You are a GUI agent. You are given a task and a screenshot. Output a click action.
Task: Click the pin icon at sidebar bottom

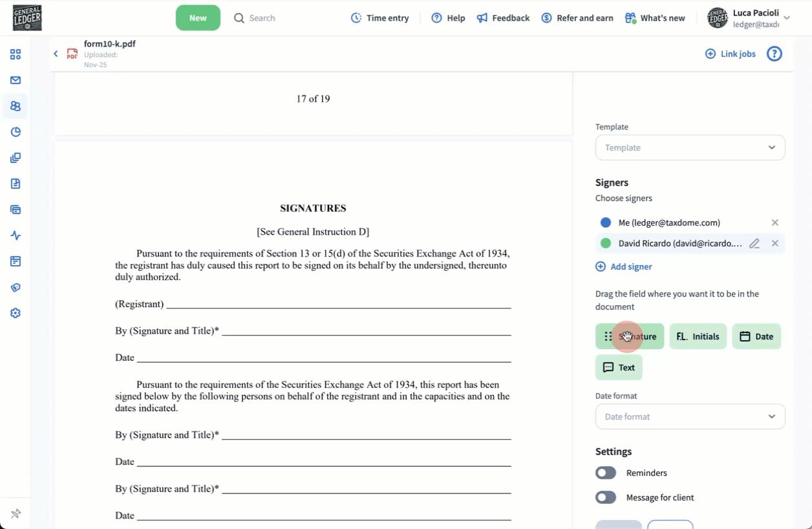16,513
